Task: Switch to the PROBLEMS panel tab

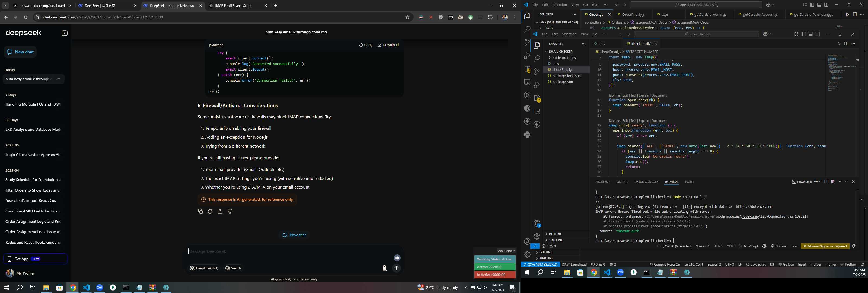Action: coord(602,182)
